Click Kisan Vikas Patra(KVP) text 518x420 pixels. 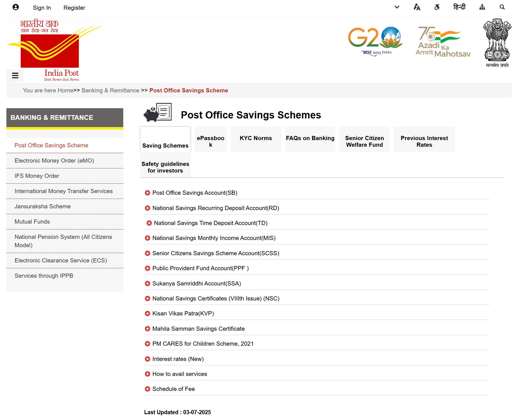[x=183, y=313]
